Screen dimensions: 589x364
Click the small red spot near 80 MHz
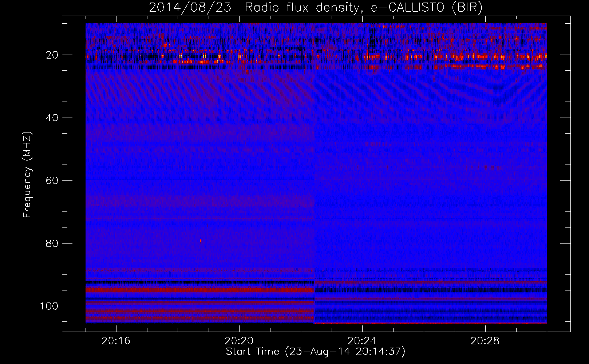pos(200,240)
